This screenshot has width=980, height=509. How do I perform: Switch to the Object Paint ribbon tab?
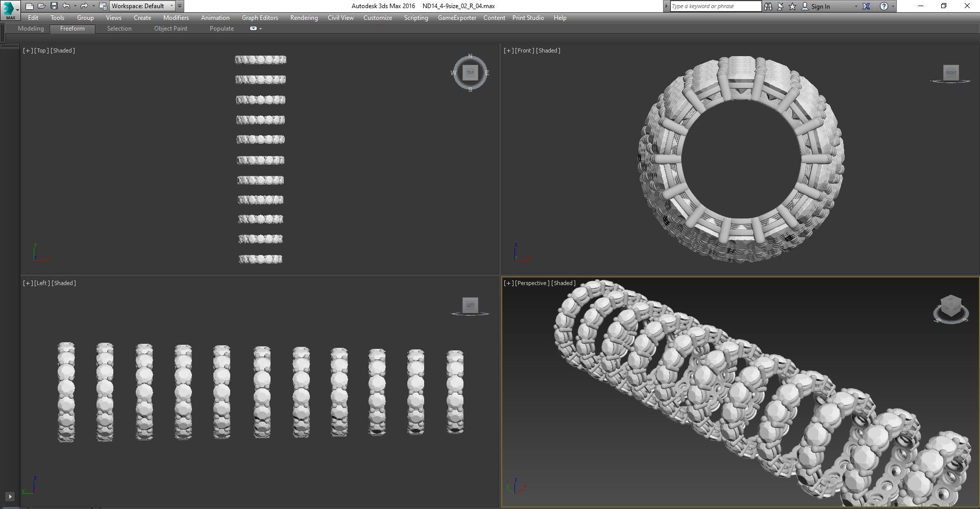click(x=170, y=29)
